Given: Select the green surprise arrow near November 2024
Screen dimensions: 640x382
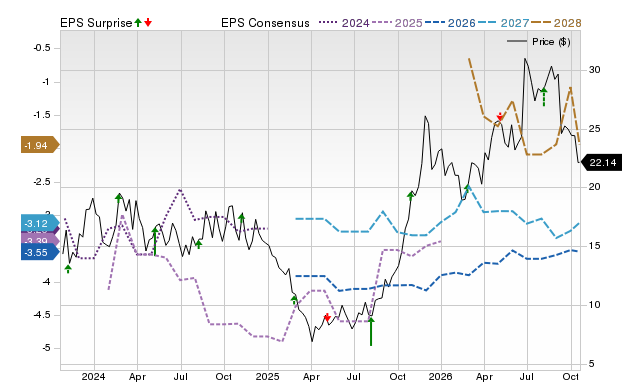Looking at the screenshot, I should pos(242,218).
